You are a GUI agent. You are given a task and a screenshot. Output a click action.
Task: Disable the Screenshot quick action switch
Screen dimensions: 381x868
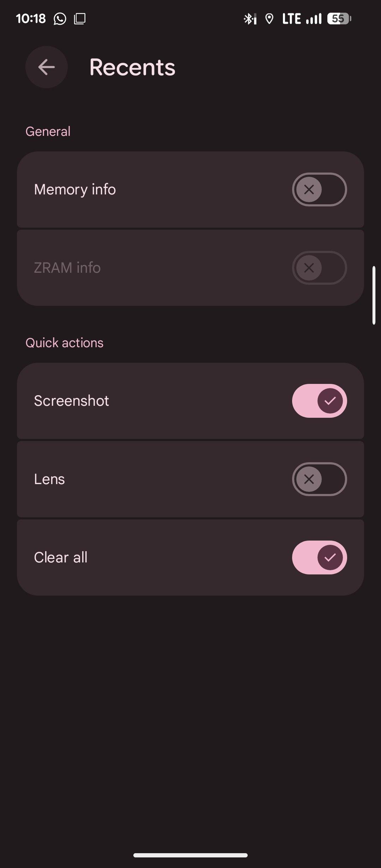319,401
